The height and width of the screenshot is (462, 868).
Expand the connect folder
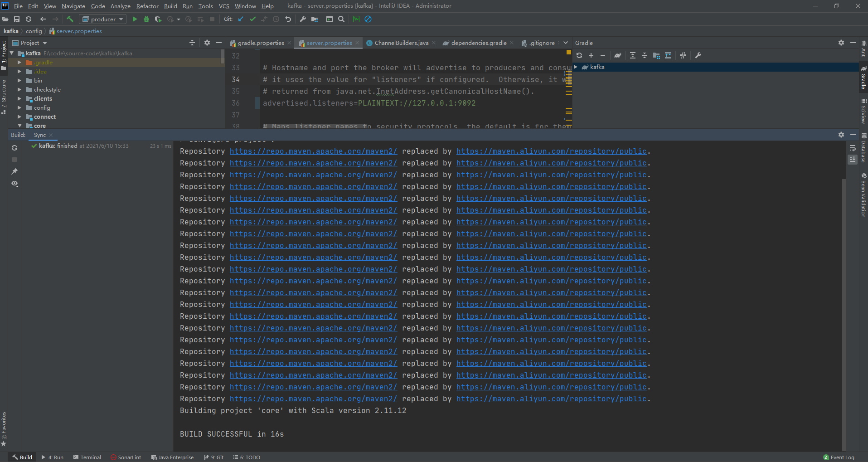click(19, 117)
